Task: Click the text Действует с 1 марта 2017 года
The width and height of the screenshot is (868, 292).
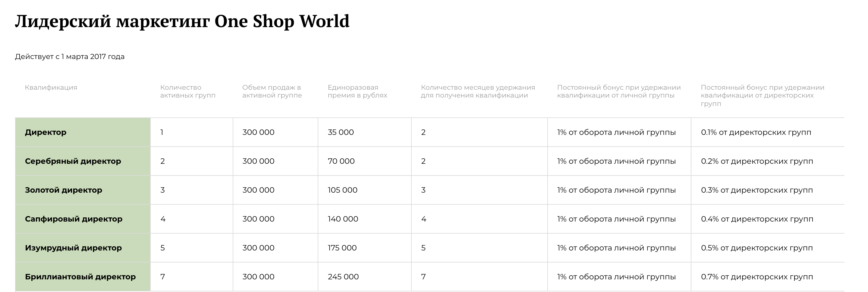Action: click(x=70, y=57)
